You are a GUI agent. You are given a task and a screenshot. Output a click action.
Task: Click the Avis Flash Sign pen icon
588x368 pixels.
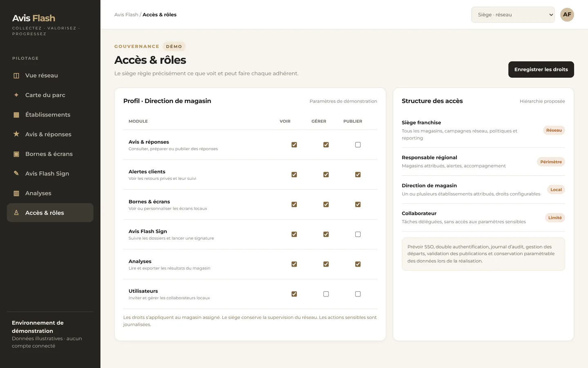16,173
